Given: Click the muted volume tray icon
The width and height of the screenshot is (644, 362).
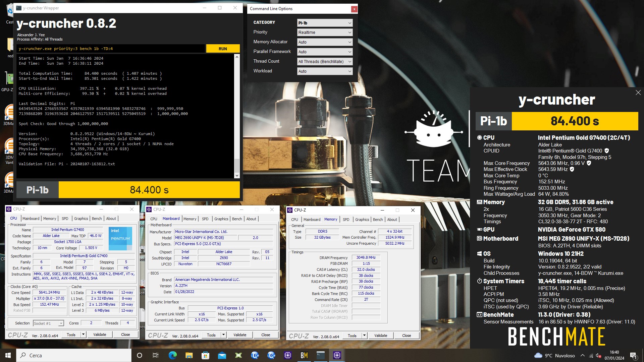Looking at the screenshot, I should (598, 356).
